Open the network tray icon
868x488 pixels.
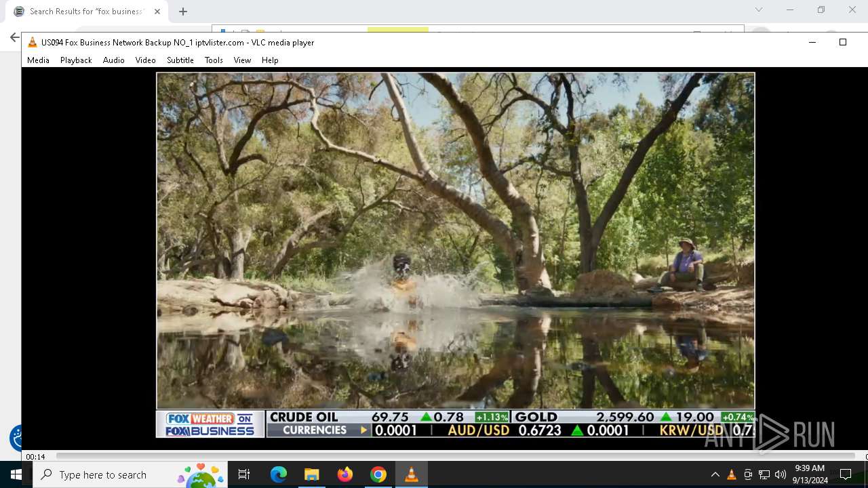click(x=764, y=474)
